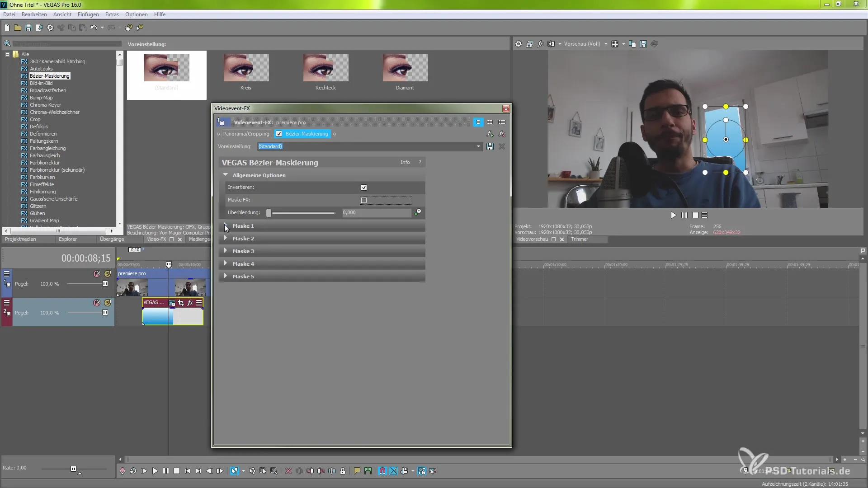Expand the Maske 5 section
The image size is (868, 488).
[226, 276]
